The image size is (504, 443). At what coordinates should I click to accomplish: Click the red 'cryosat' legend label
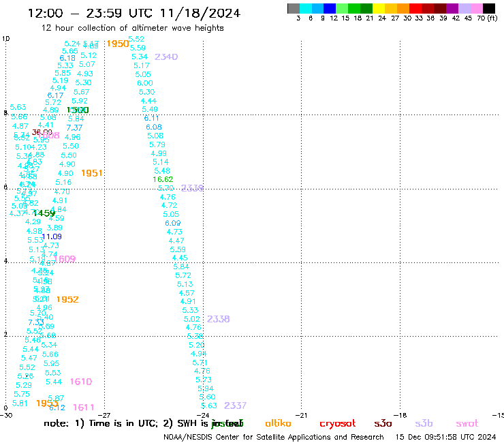coord(338,424)
